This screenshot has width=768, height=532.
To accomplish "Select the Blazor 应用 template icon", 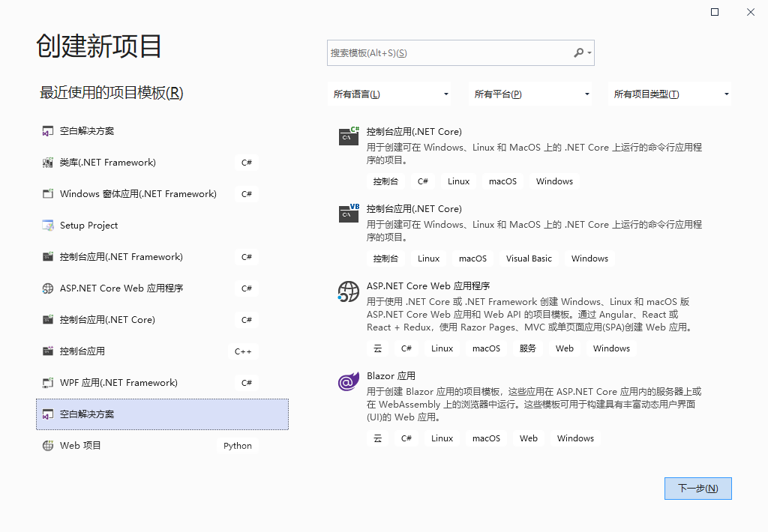I will point(348,381).
